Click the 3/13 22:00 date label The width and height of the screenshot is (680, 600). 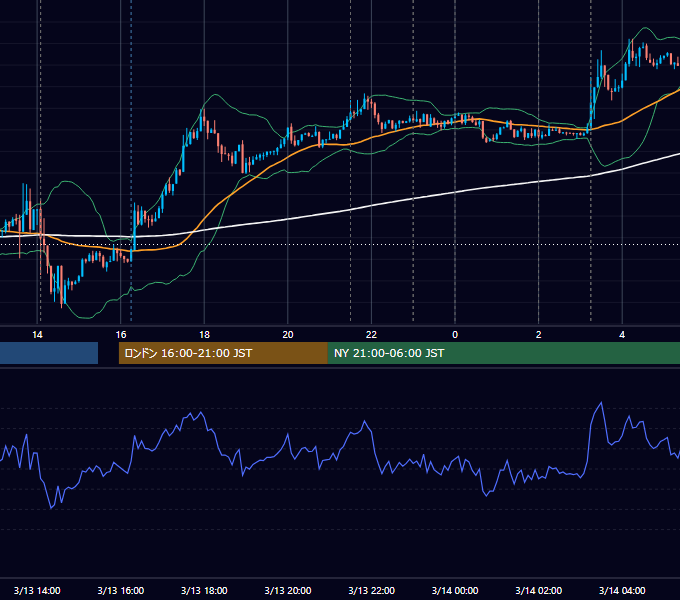[372, 590]
